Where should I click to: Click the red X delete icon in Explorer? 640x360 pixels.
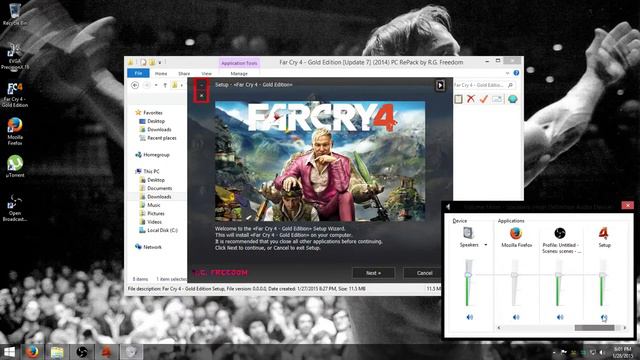471,99
